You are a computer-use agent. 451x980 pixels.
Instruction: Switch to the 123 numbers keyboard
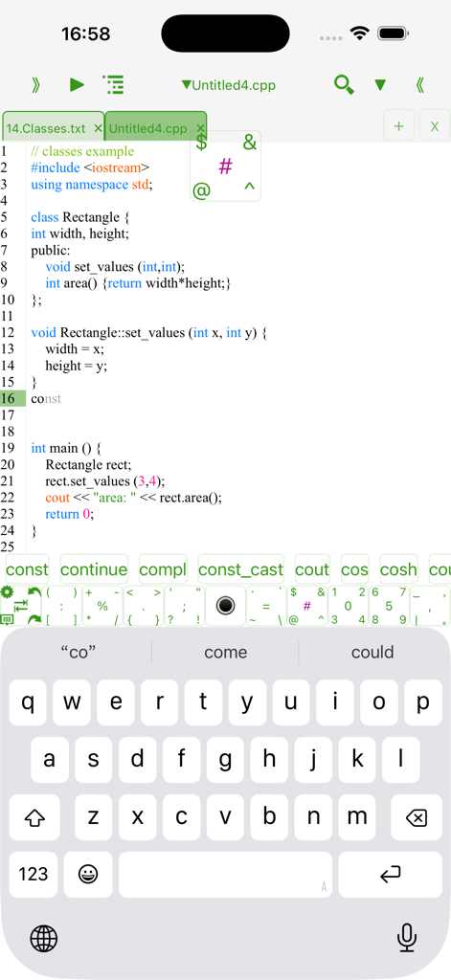[x=34, y=875]
